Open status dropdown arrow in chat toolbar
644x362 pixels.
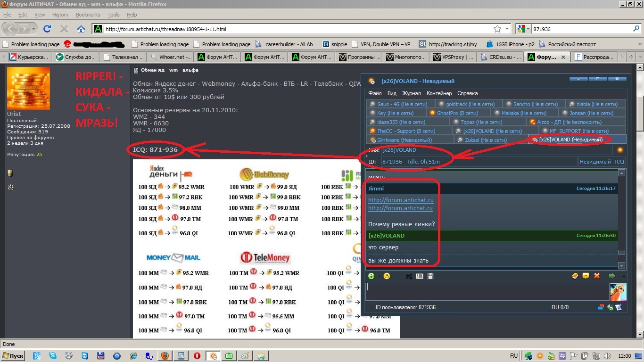378,276
